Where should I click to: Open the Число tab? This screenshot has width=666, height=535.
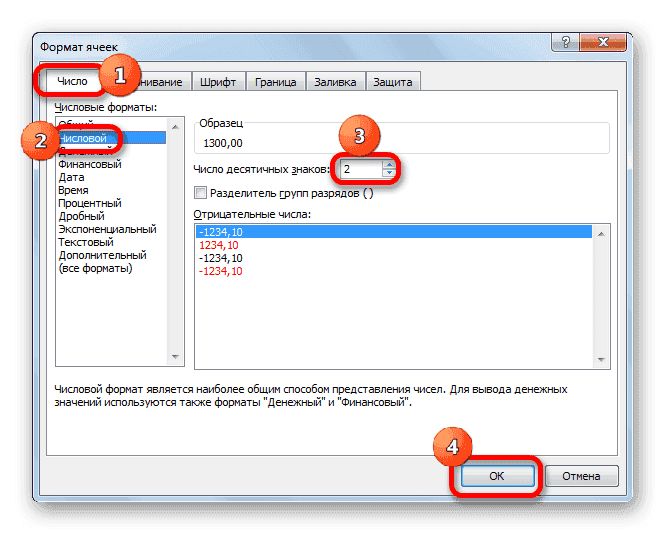[x=72, y=81]
